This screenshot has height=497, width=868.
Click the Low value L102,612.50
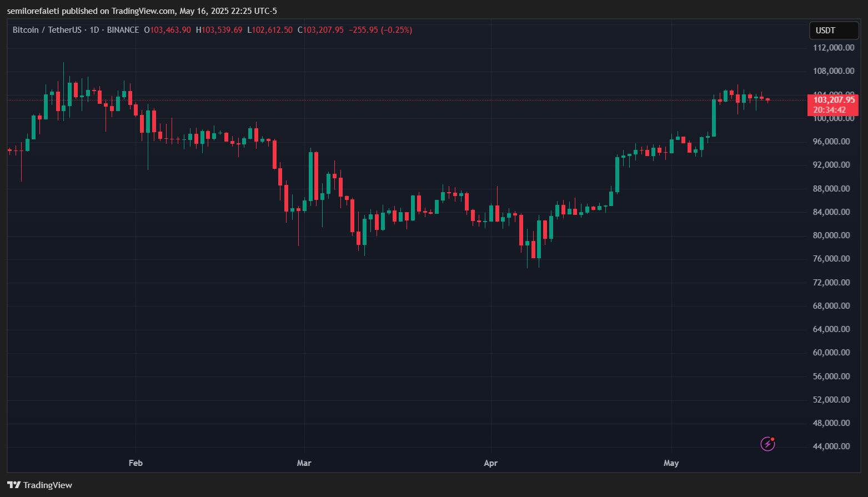(270, 30)
